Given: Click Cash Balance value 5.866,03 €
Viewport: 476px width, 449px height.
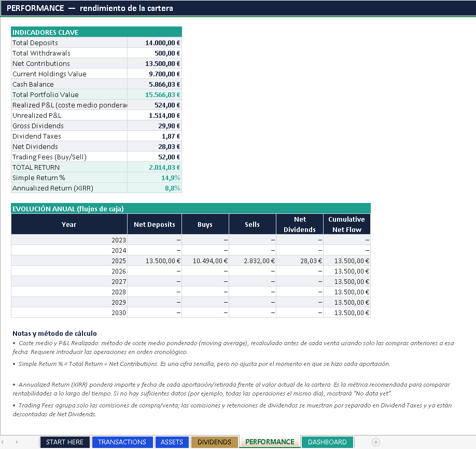Looking at the screenshot, I should pos(155,84).
